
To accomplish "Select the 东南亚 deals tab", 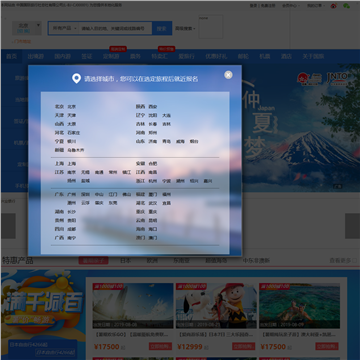I will [x=181, y=261].
